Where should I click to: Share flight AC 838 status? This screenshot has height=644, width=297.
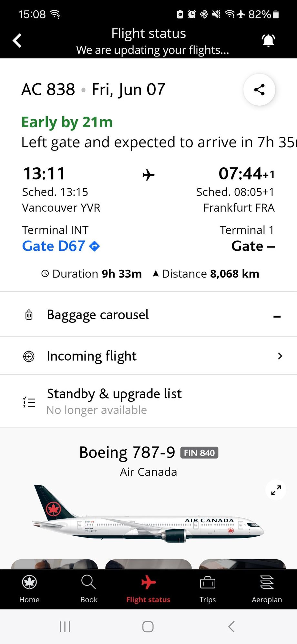click(259, 90)
